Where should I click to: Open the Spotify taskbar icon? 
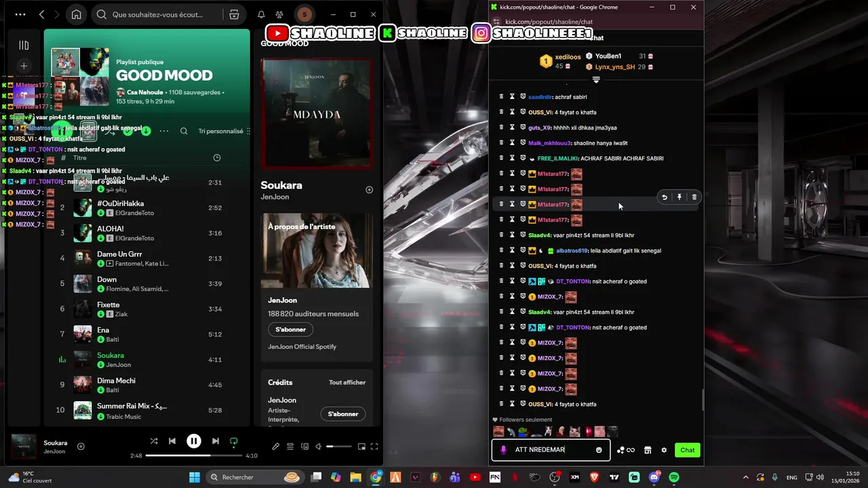coord(674,477)
